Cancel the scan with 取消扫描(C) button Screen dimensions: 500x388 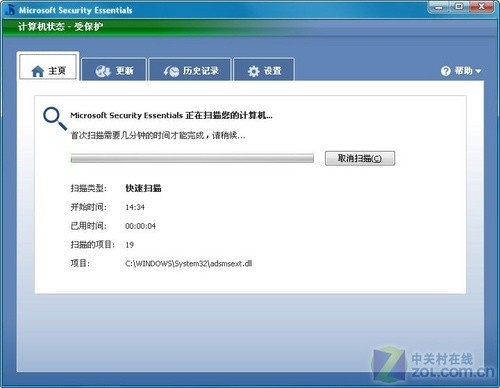tap(360, 158)
